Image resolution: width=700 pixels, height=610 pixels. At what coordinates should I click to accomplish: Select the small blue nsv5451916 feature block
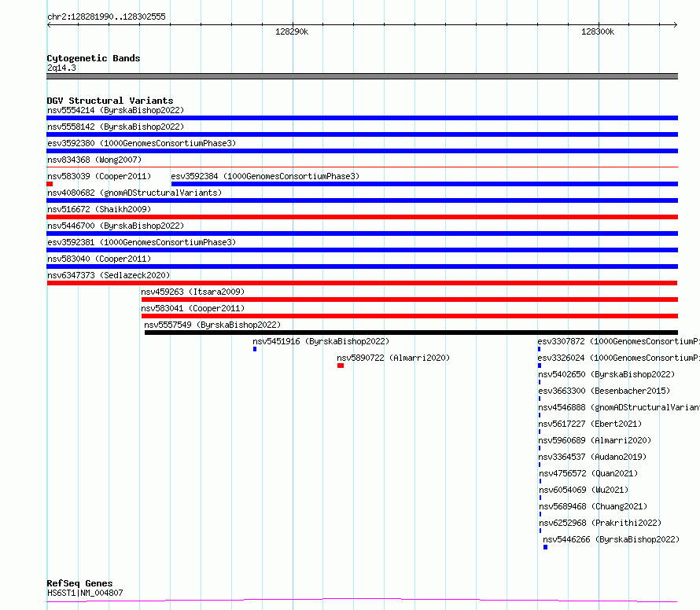(x=255, y=349)
